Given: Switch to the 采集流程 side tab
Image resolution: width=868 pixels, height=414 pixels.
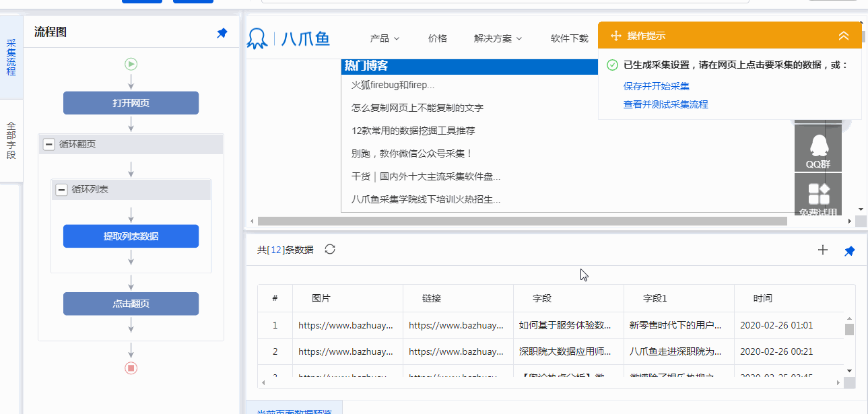Looking at the screenshot, I should tap(11, 57).
